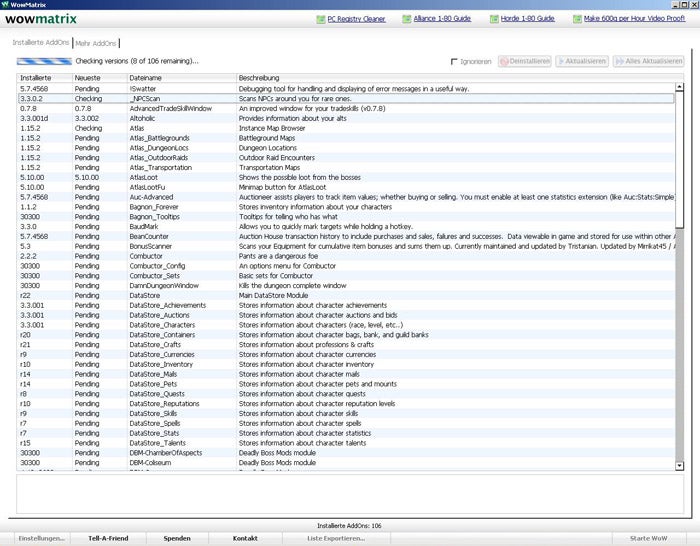
Task: Click the icon beside Horde 1-80 Guide
Action: coord(494,19)
